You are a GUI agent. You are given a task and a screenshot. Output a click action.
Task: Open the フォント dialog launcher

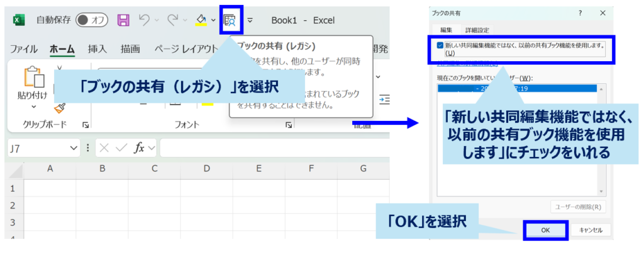pos(289,125)
